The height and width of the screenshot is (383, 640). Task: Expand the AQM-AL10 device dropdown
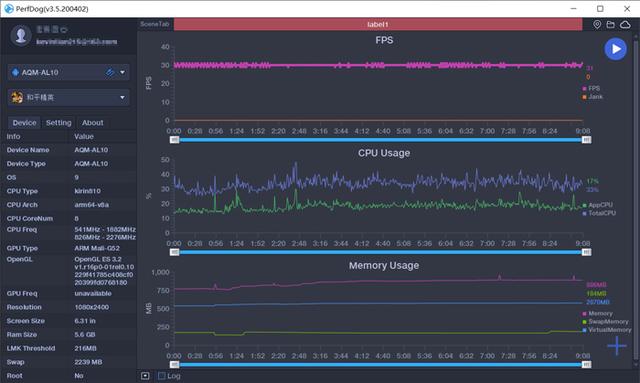pyautogui.click(x=122, y=73)
